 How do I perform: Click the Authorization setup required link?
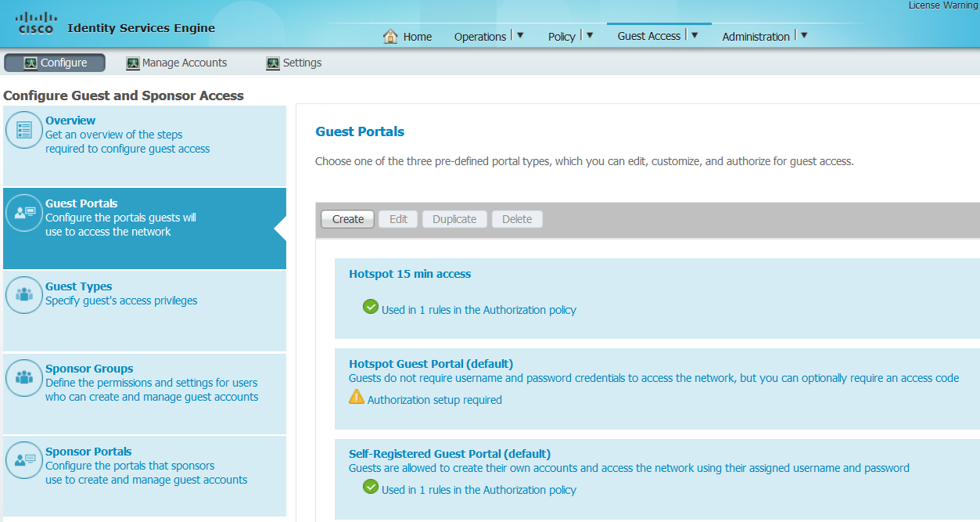click(435, 400)
